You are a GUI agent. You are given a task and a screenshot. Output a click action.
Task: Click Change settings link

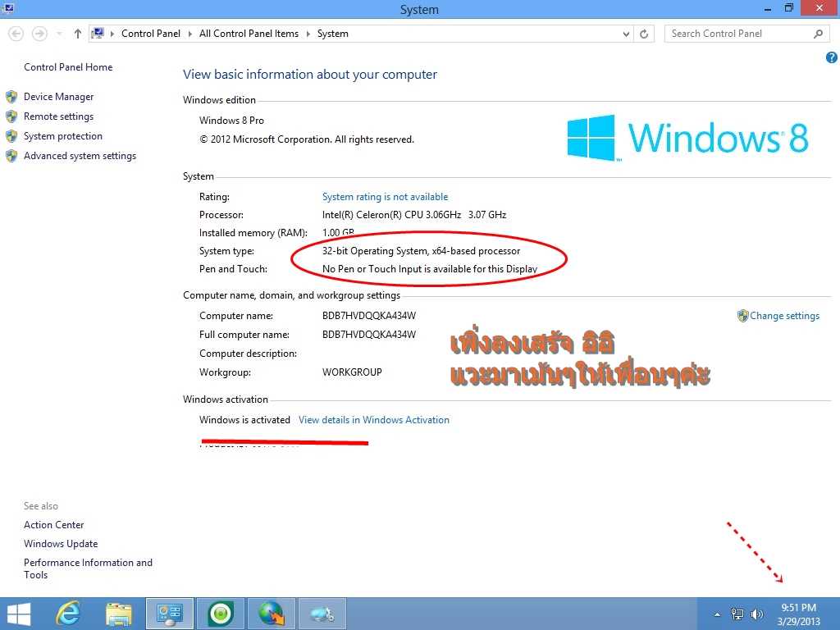784,316
